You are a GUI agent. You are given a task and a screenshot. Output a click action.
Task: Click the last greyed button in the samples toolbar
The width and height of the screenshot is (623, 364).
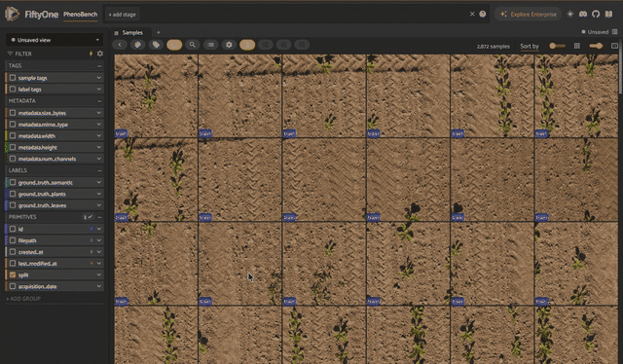(302, 45)
